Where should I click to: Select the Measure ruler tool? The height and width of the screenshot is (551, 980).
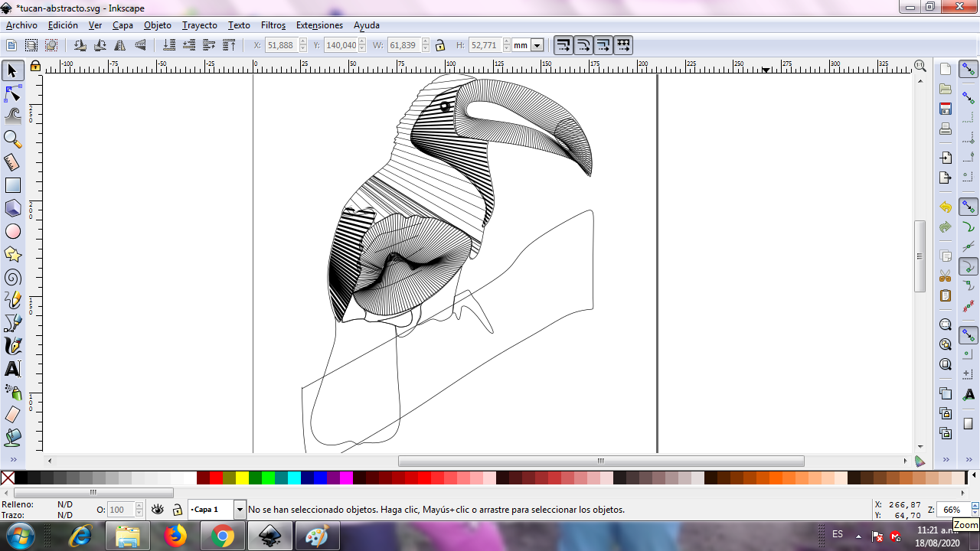coord(12,162)
